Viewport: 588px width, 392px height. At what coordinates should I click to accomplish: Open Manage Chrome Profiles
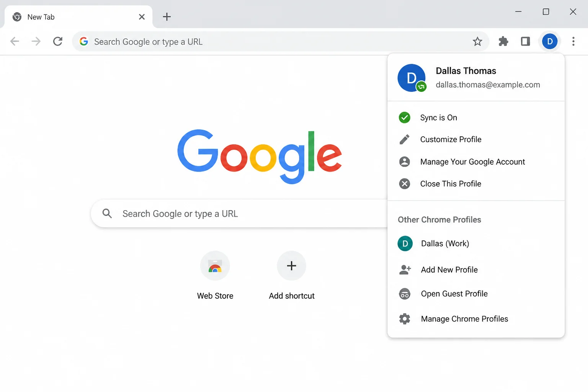[476, 319]
